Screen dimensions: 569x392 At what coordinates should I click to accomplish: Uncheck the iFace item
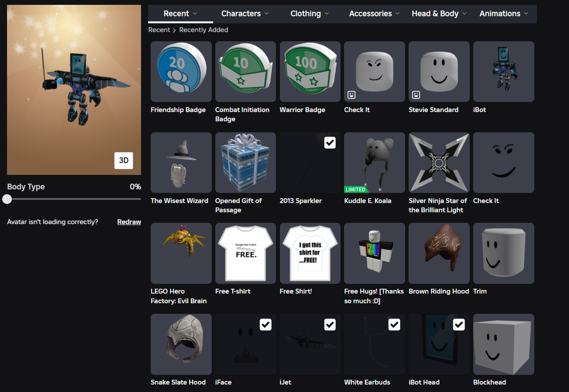click(265, 324)
